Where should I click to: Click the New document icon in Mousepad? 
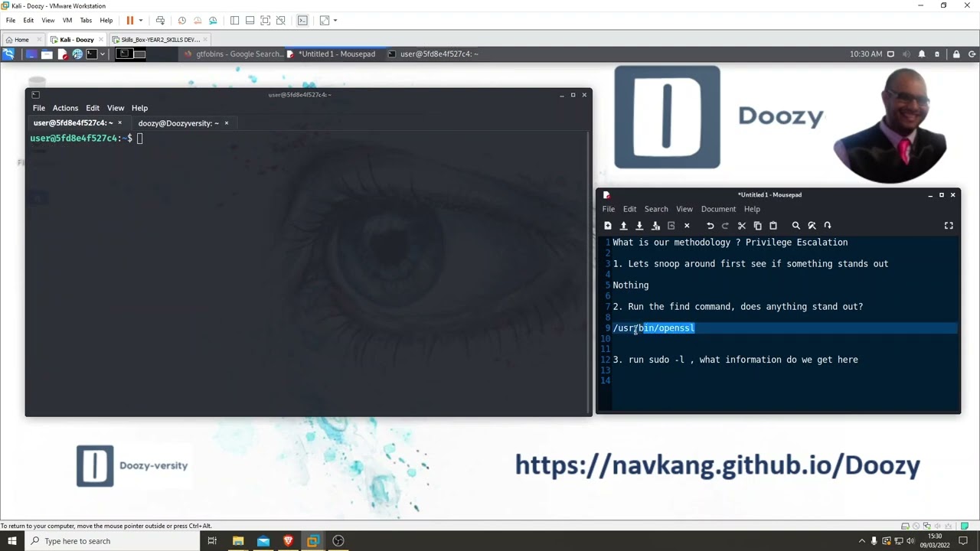pyautogui.click(x=608, y=226)
